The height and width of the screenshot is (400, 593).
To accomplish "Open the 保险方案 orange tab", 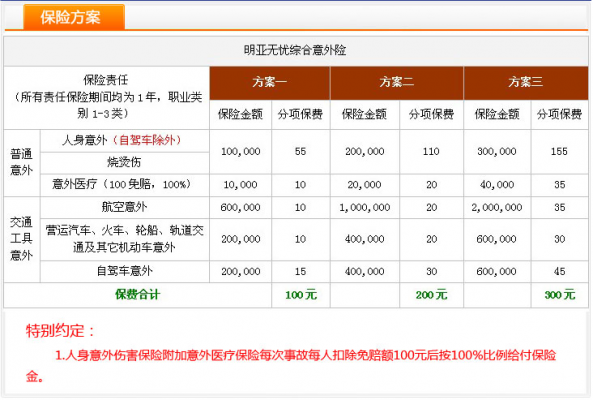I will [74, 17].
